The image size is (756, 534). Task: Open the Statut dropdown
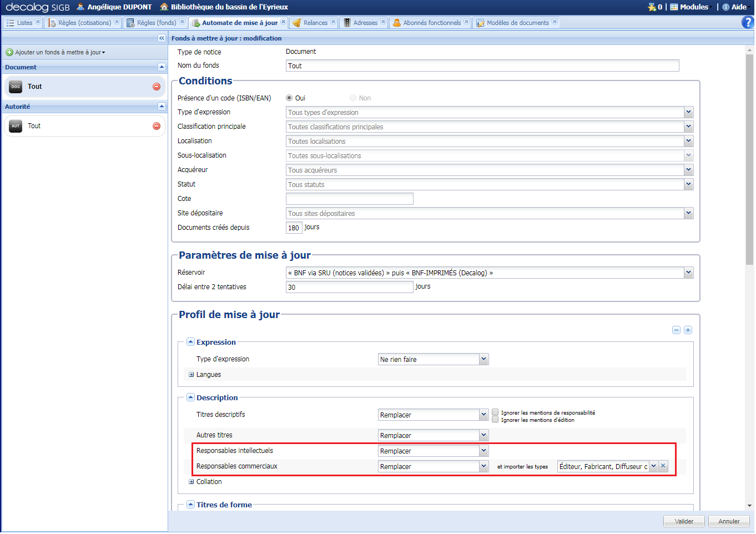688,184
